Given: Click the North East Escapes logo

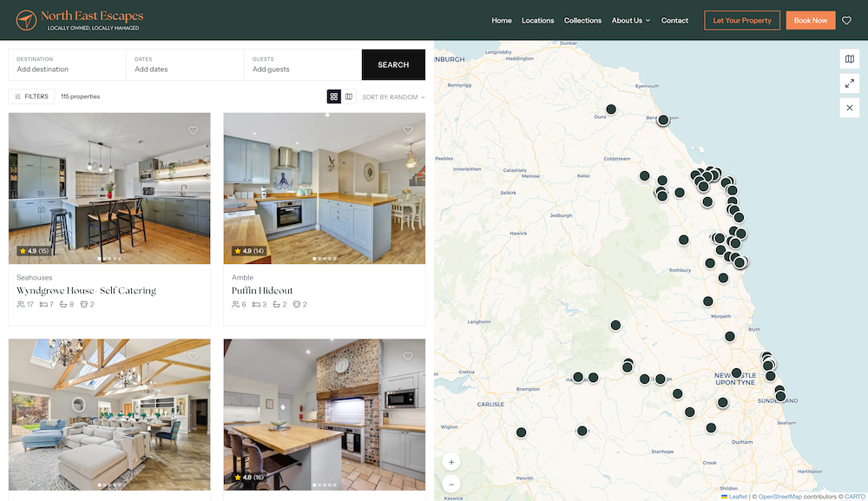Looking at the screenshot, I should pos(80,20).
